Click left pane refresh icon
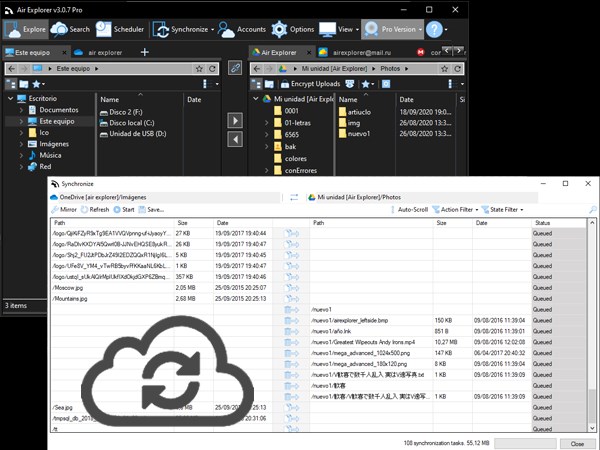This screenshot has width=600, height=450. [x=212, y=69]
